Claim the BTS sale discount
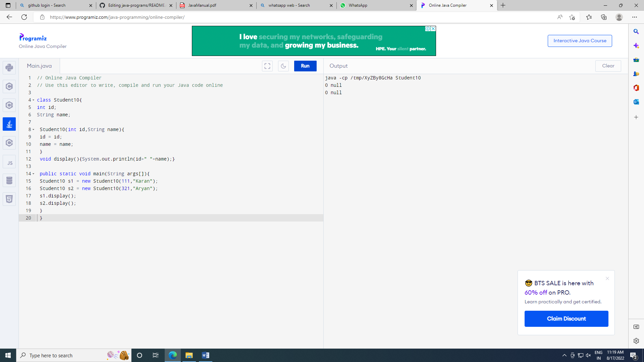 566,319
